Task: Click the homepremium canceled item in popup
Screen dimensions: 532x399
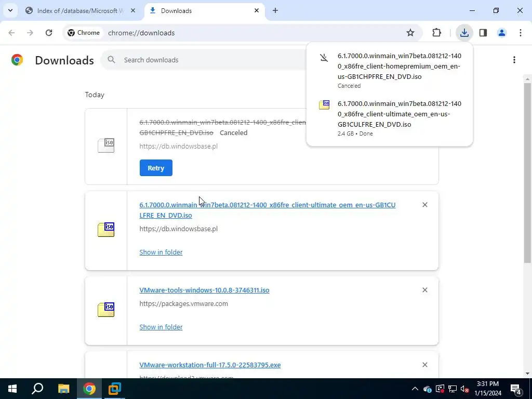Action: point(390,70)
